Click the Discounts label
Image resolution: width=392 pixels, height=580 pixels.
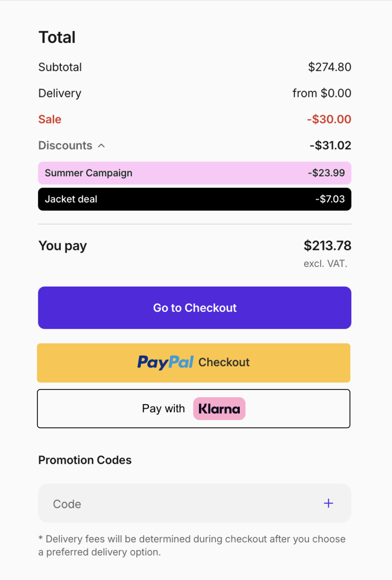(x=65, y=145)
